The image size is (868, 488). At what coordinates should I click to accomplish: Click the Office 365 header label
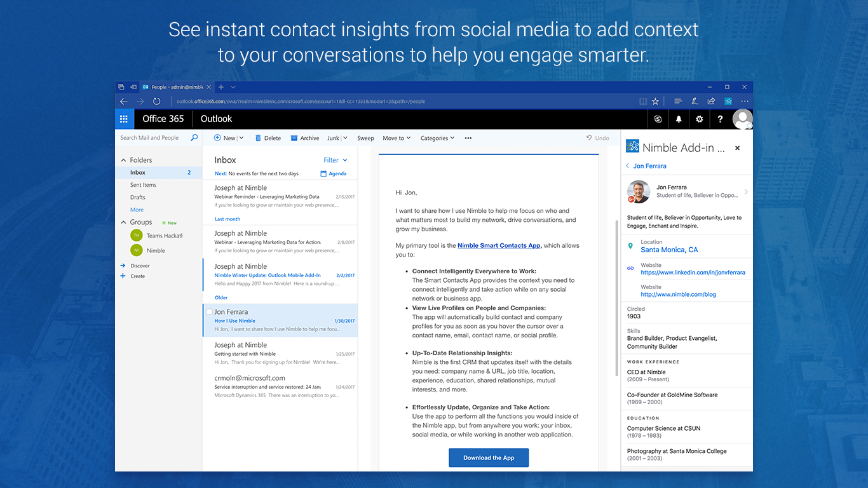click(163, 119)
